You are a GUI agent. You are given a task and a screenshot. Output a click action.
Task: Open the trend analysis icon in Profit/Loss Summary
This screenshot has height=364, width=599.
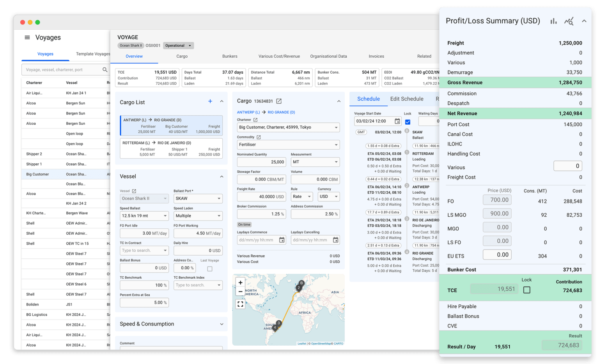569,21
